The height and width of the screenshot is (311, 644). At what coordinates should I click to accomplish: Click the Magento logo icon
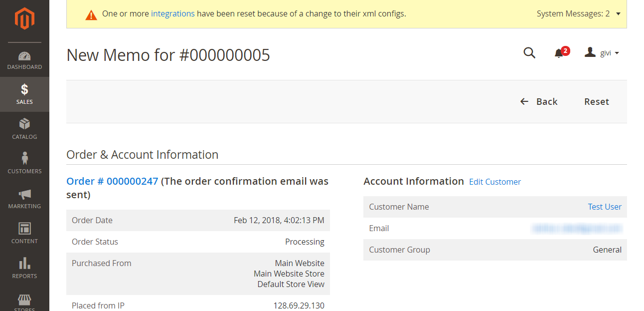24,19
